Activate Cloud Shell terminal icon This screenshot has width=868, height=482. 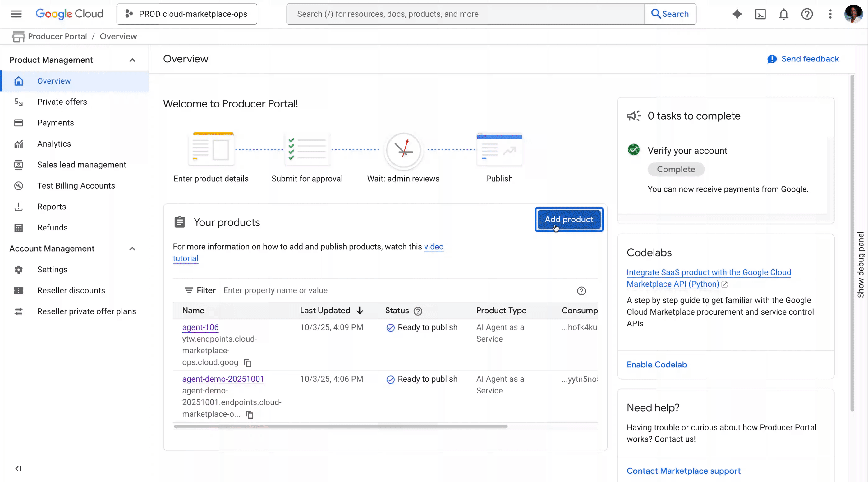[x=760, y=14]
